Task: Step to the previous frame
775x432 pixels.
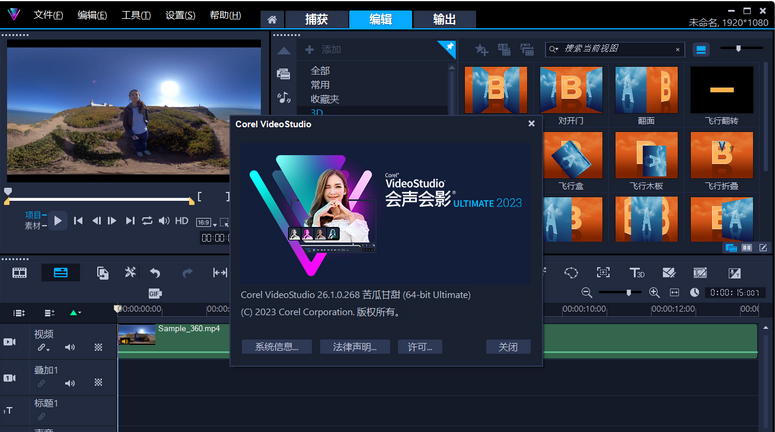Action: pyautogui.click(x=96, y=220)
